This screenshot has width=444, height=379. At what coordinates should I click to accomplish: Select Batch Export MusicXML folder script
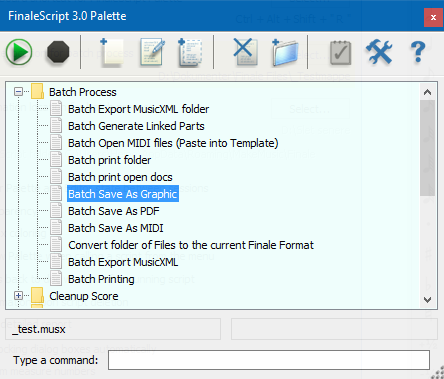coord(138,109)
